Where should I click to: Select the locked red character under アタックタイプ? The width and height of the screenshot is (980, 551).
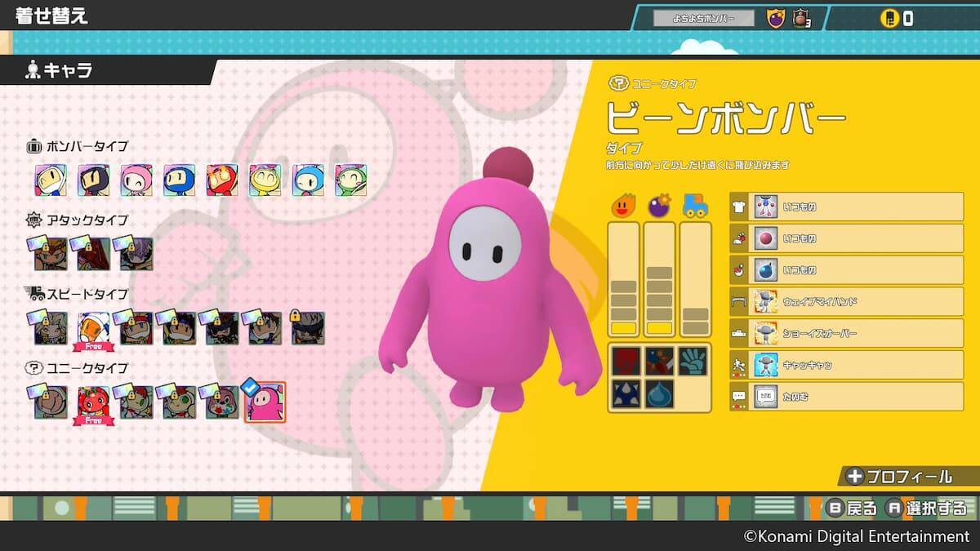pyautogui.click(x=93, y=254)
